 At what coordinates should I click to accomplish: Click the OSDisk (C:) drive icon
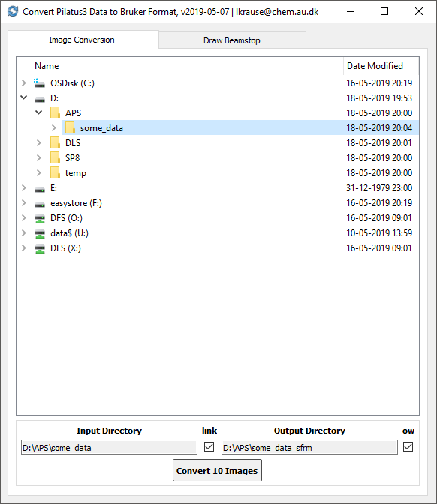[39, 83]
